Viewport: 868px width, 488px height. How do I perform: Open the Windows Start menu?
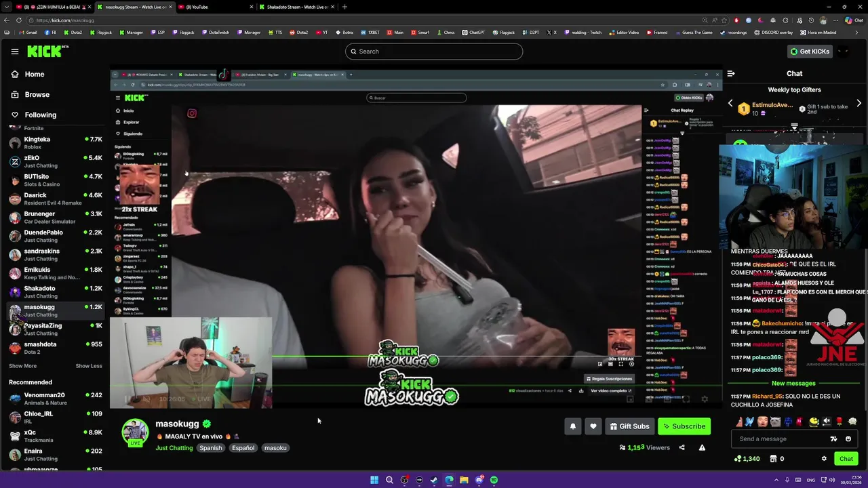click(x=374, y=480)
